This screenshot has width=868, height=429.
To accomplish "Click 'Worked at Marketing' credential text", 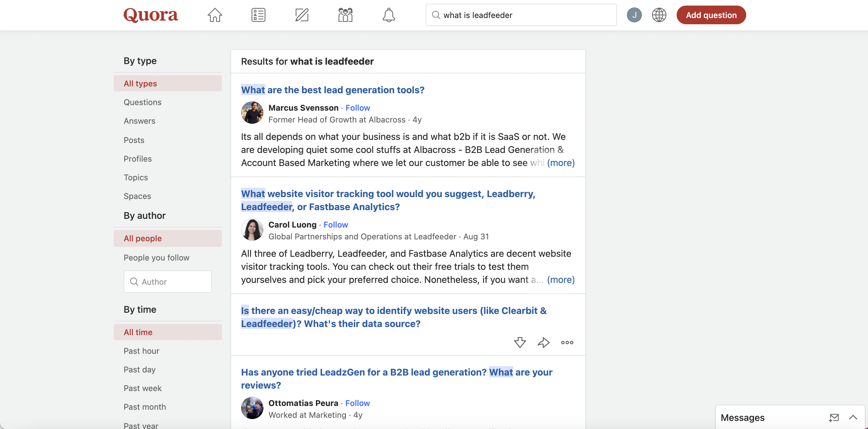I will (307, 415).
